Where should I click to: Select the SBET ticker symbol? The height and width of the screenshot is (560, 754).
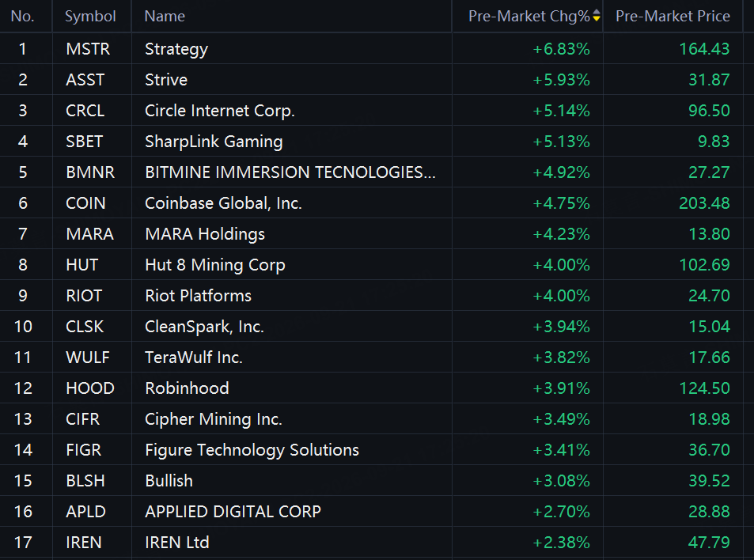coord(84,142)
